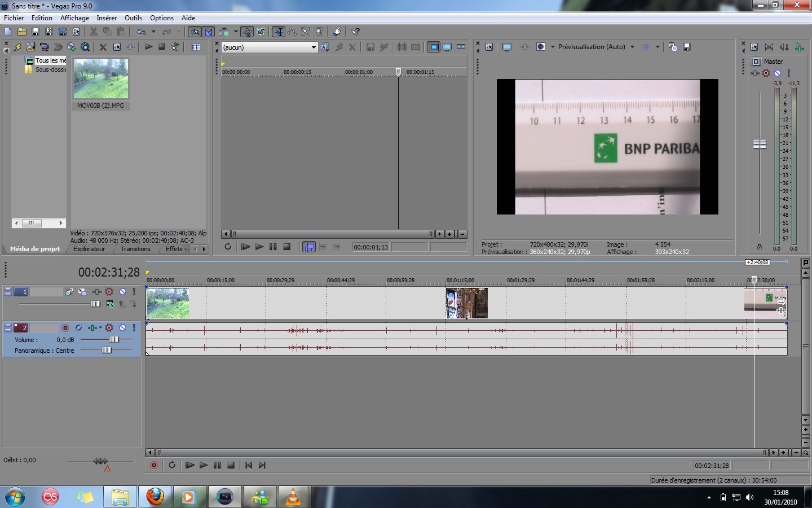Viewport: 812px width, 508px height.
Task: Save the project with the floppy disk icon
Action: coord(36,32)
